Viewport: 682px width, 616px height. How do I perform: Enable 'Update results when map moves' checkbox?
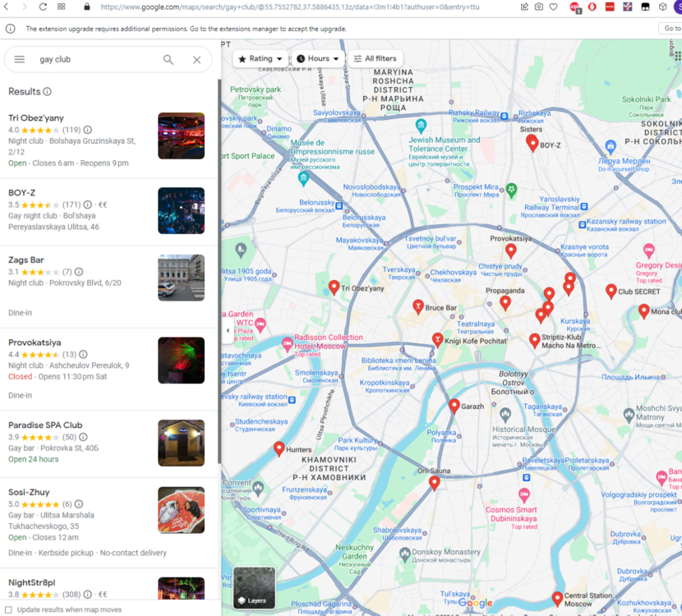tap(8, 609)
